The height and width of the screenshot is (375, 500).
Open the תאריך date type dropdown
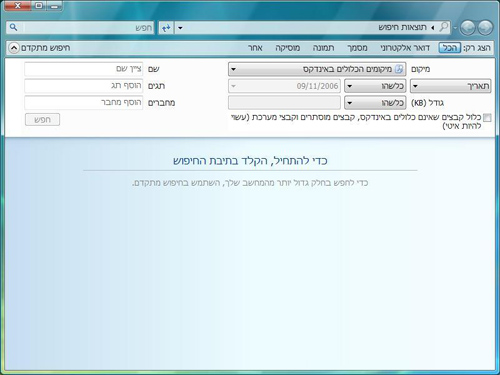click(x=450, y=86)
